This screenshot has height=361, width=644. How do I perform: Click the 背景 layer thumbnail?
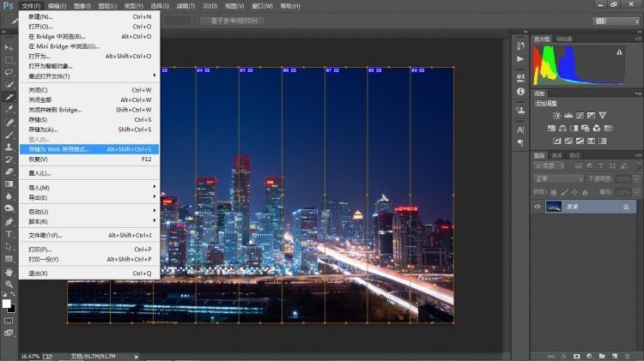[553, 207]
